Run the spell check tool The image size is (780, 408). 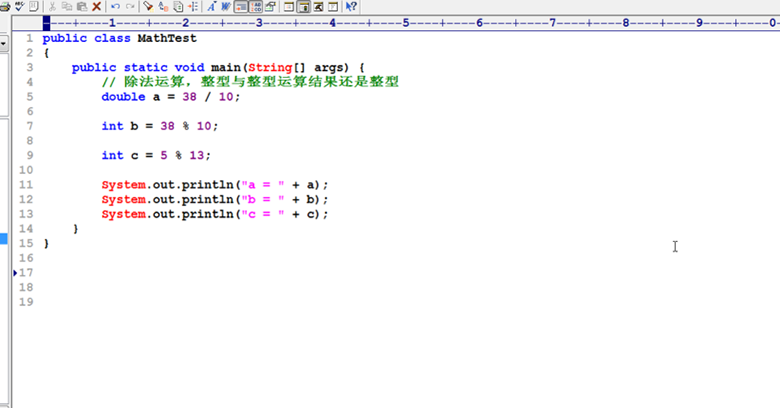point(19,6)
